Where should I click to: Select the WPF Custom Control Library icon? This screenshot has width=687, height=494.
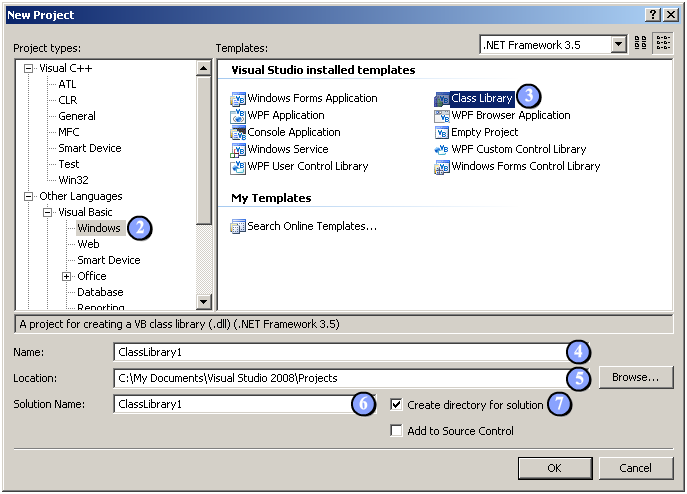click(442, 150)
